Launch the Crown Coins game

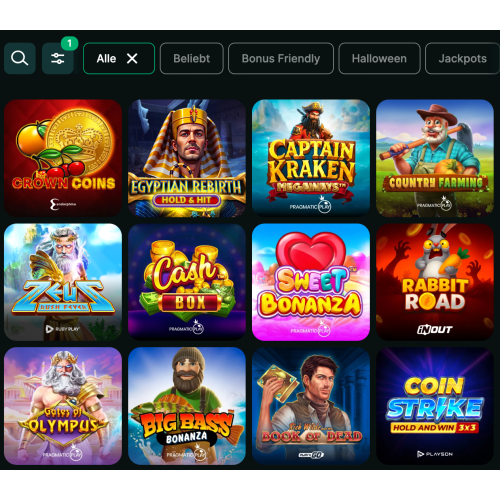coord(63,158)
